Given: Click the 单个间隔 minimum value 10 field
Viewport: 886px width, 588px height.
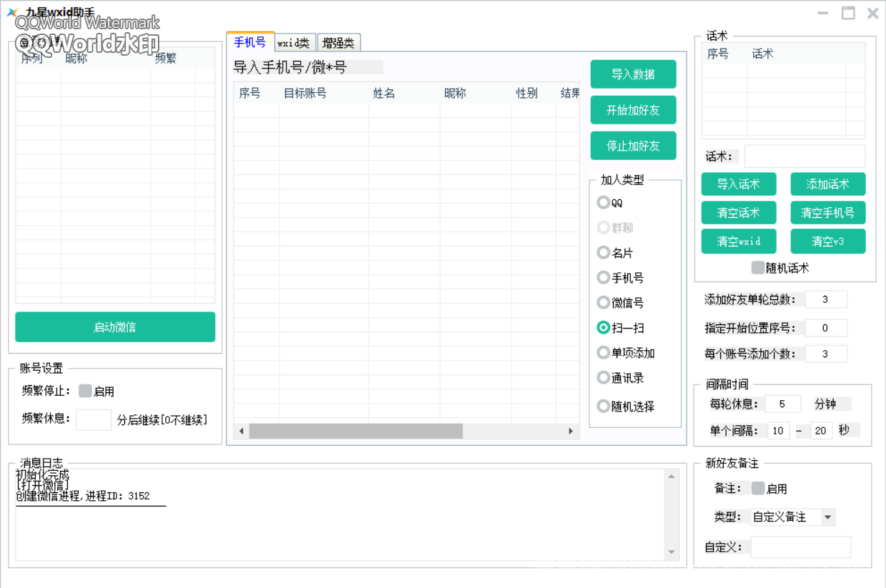Looking at the screenshot, I should coord(778,431).
